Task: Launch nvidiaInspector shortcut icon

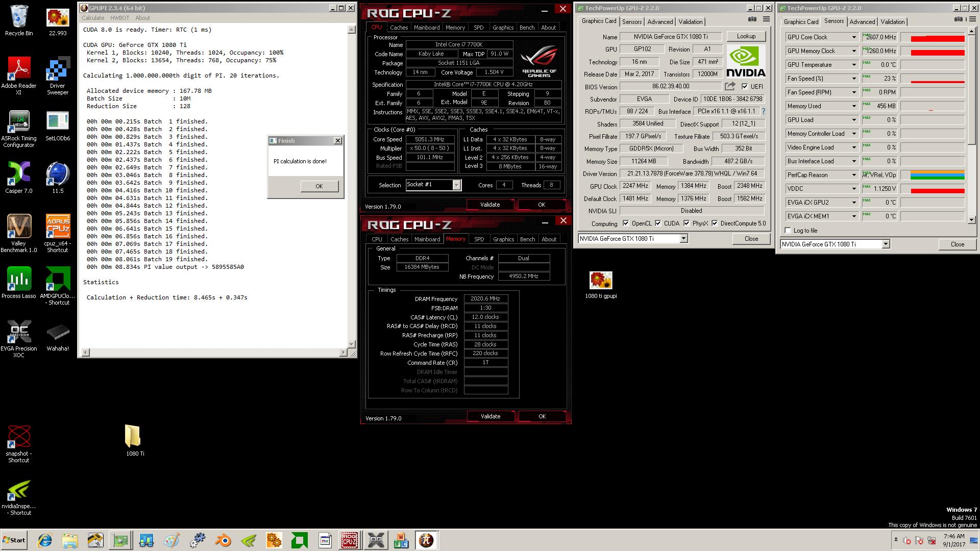Action: [19, 498]
